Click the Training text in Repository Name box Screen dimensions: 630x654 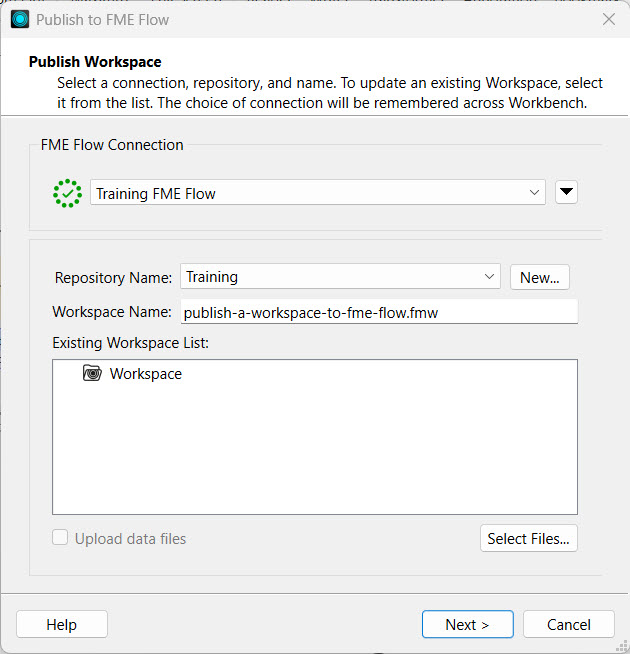[x=212, y=277]
